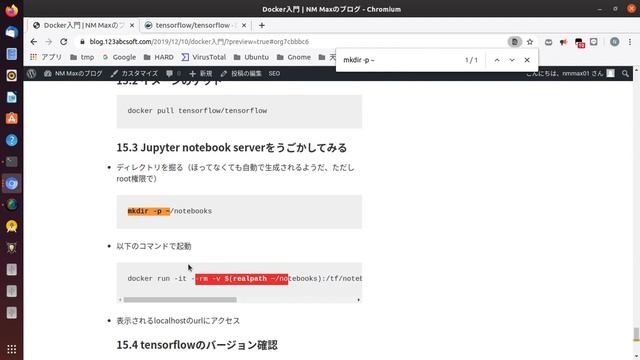Screen dimensions: 640x360
Task: Click 表示されるlocalhostのurlにアクセス text
Action: click(178, 321)
